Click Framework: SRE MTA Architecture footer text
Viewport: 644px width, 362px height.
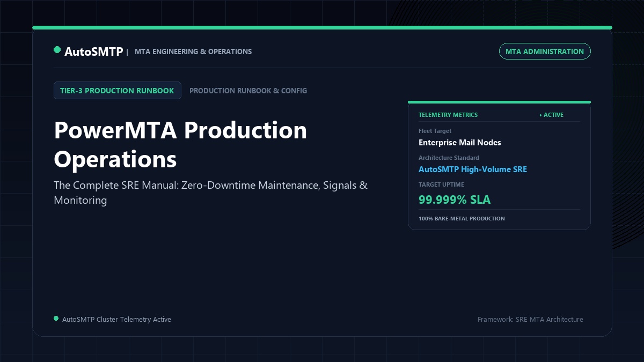coord(530,319)
